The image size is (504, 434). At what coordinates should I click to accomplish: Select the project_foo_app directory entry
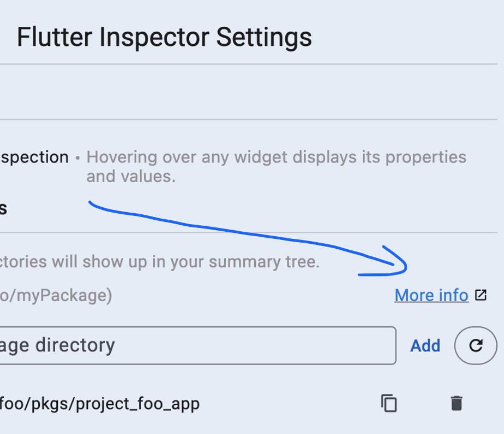(x=98, y=403)
